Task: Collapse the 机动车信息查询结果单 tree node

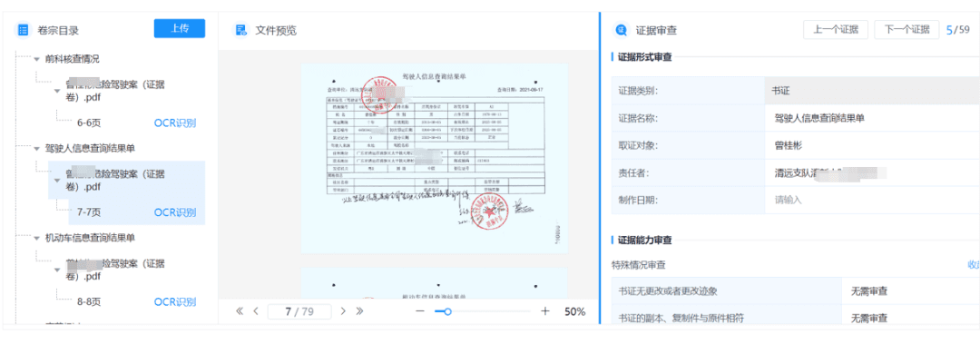Action: tap(37, 239)
